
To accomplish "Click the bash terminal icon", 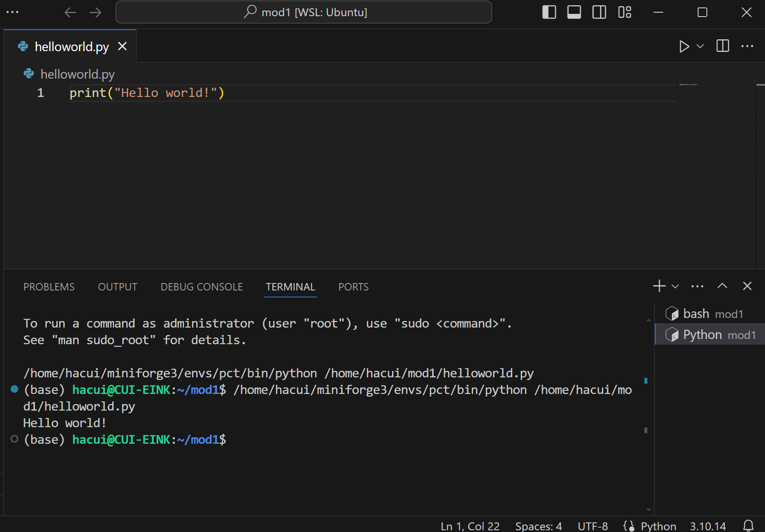I will tap(672, 314).
